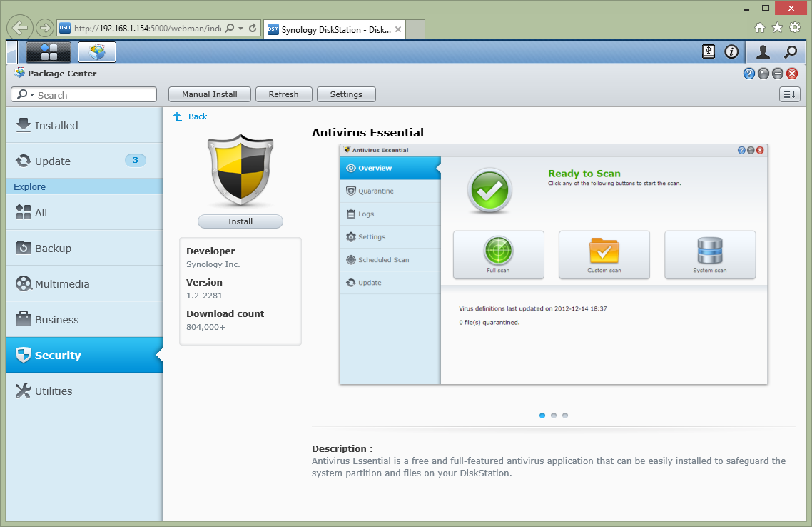Click the browser address bar URL
Screen dimensions: 812x527
point(148,29)
